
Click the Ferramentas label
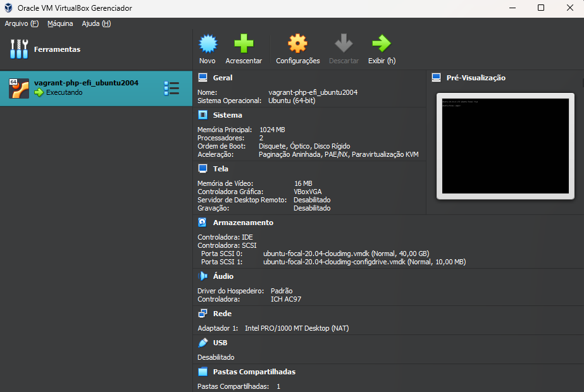[x=58, y=49]
